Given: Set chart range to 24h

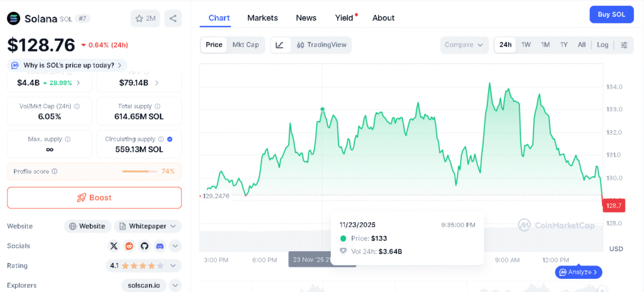Looking at the screenshot, I should (505, 45).
